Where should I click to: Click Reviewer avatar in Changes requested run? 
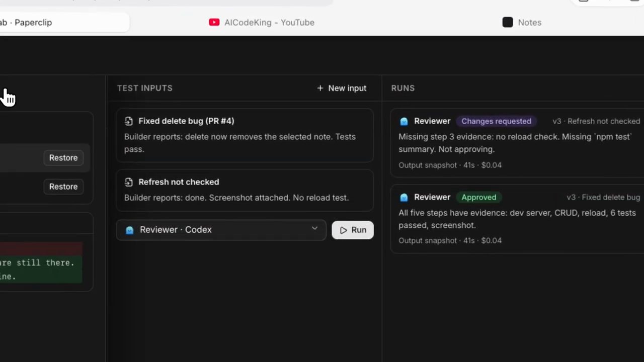pos(404,121)
